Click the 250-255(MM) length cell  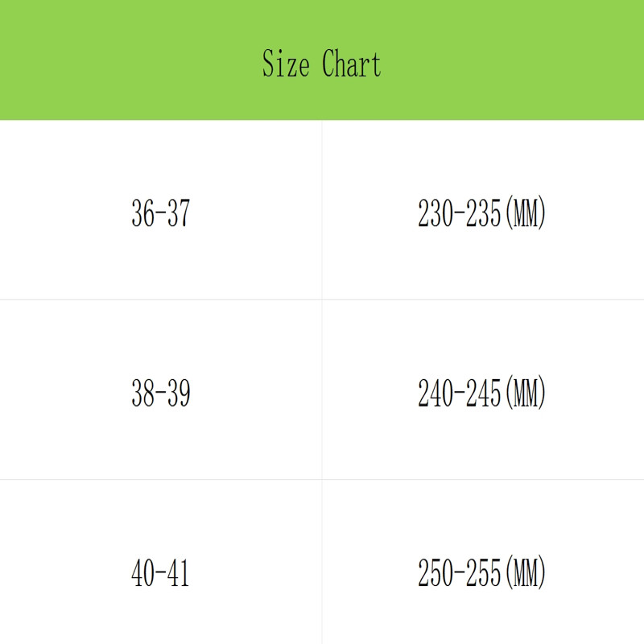point(481,574)
